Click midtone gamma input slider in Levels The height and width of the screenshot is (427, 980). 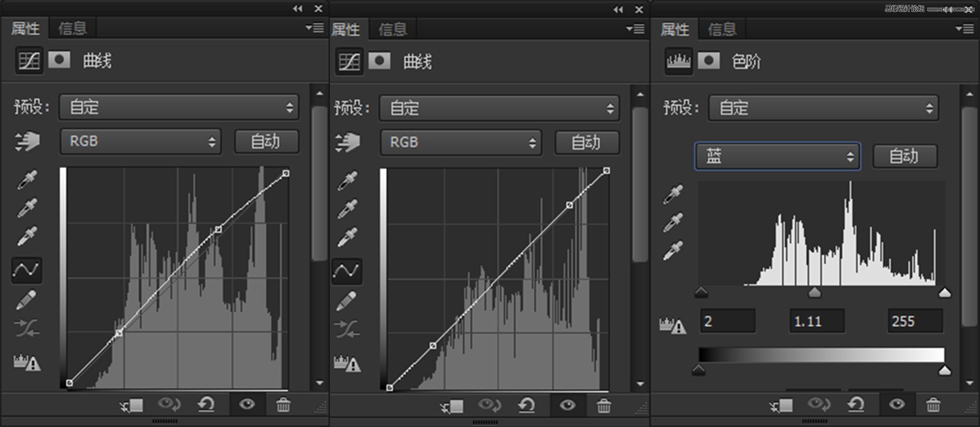pos(814,292)
